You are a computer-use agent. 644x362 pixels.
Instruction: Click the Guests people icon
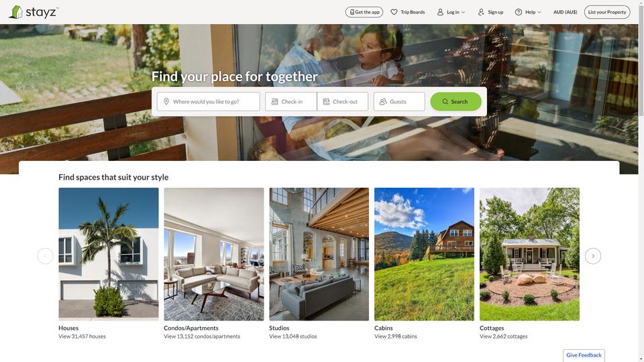click(x=383, y=101)
